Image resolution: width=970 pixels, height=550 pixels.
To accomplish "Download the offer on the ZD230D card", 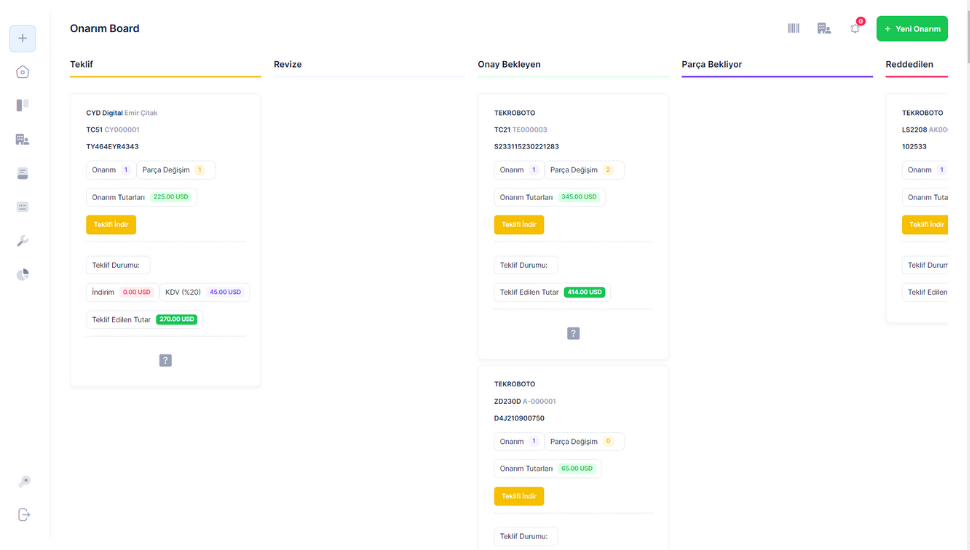I will [x=519, y=496].
